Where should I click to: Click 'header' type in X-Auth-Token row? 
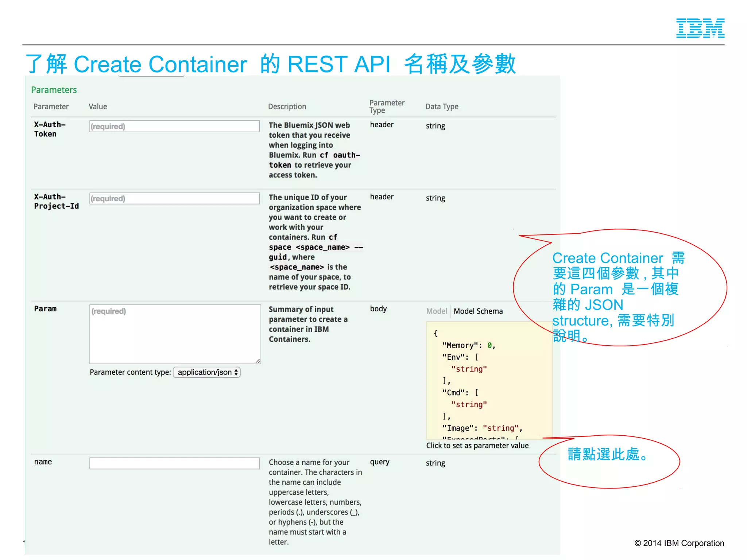(x=382, y=125)
